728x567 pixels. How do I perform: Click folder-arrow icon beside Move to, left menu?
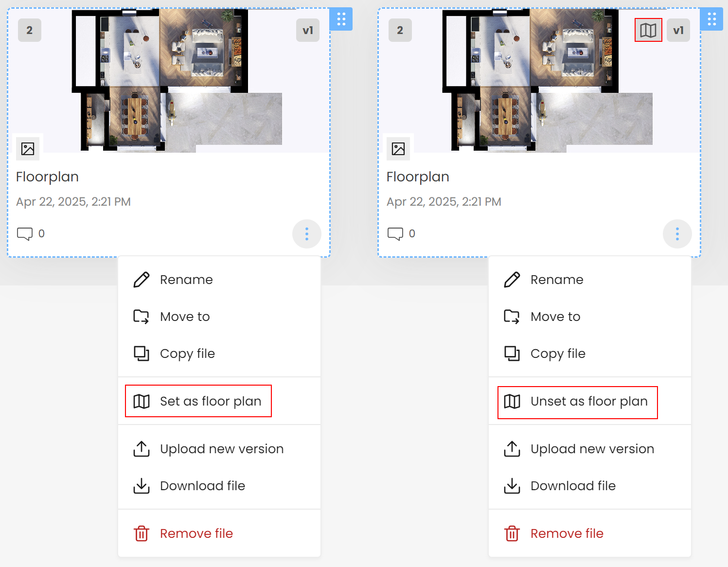click(142, 317)
